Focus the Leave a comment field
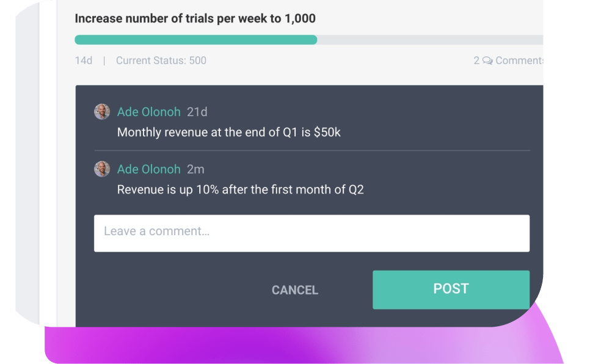The width and height of the screenshot is (590, 364). pyautogui.click(x=311, y=233)
